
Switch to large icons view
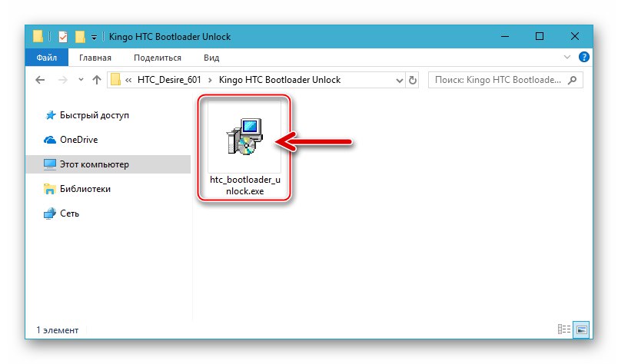(x=582, y=329)
